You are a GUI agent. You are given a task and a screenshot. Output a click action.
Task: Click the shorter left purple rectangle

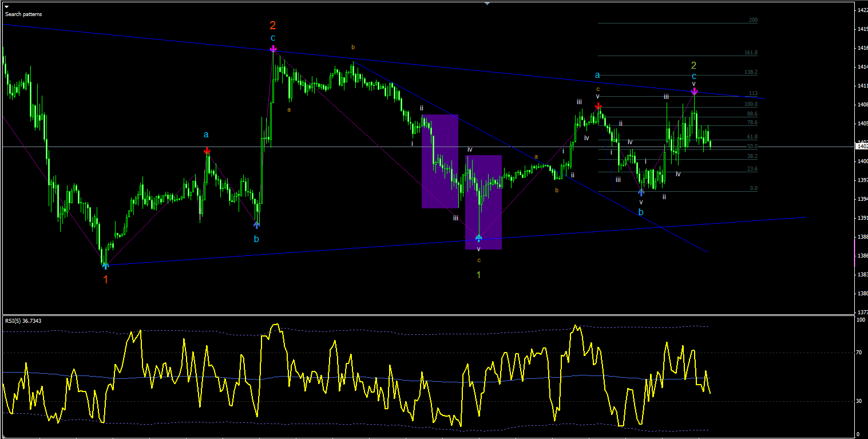[x=440, y=161]
